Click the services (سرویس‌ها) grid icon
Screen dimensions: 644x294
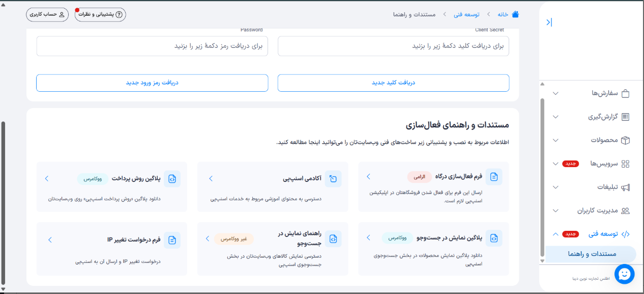pos(626,164)
